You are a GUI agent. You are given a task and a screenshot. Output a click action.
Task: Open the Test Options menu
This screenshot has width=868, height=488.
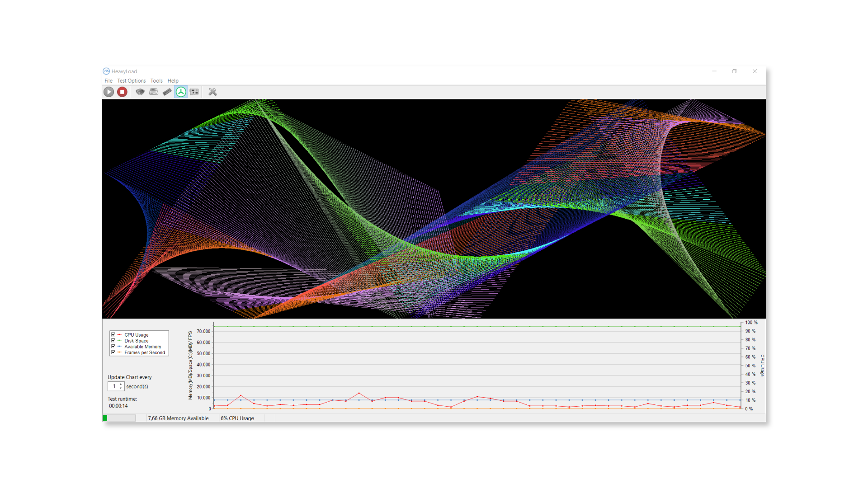click(x=132, y=81)
